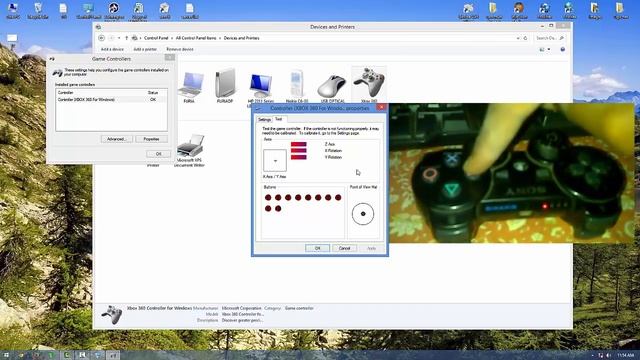Screen dimensions: 640x360
Task: Click the Forward arrow in Devices and Printers
Action: (x=111, y=38)
